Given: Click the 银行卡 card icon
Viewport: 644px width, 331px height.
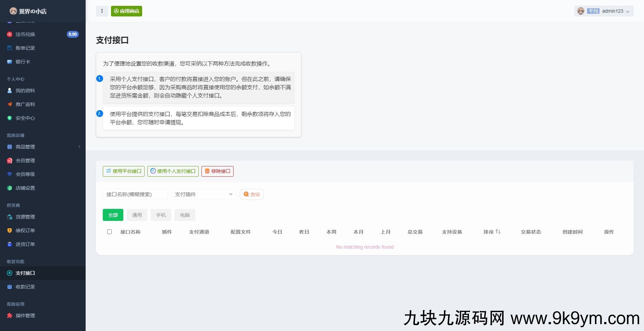Looking at the screenshot, I should pos(10,62).
